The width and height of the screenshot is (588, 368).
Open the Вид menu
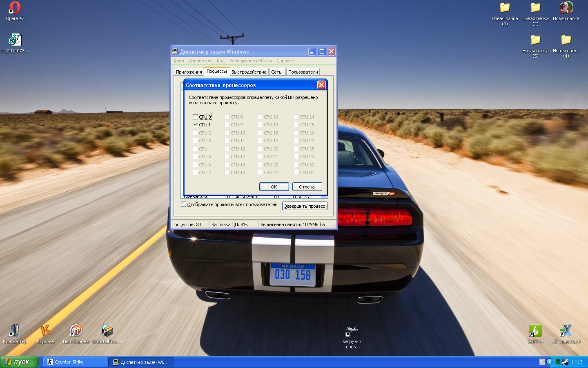click(x=221, y=61)
